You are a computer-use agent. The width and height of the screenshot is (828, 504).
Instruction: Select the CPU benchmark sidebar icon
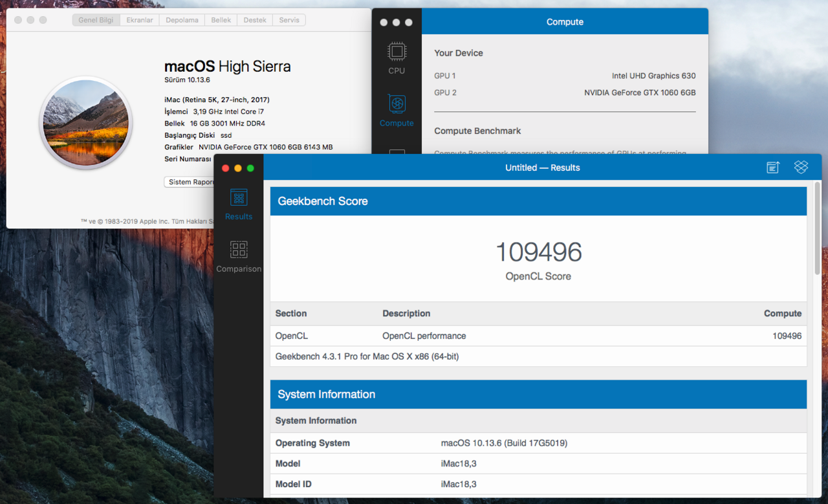pos(397,58)
